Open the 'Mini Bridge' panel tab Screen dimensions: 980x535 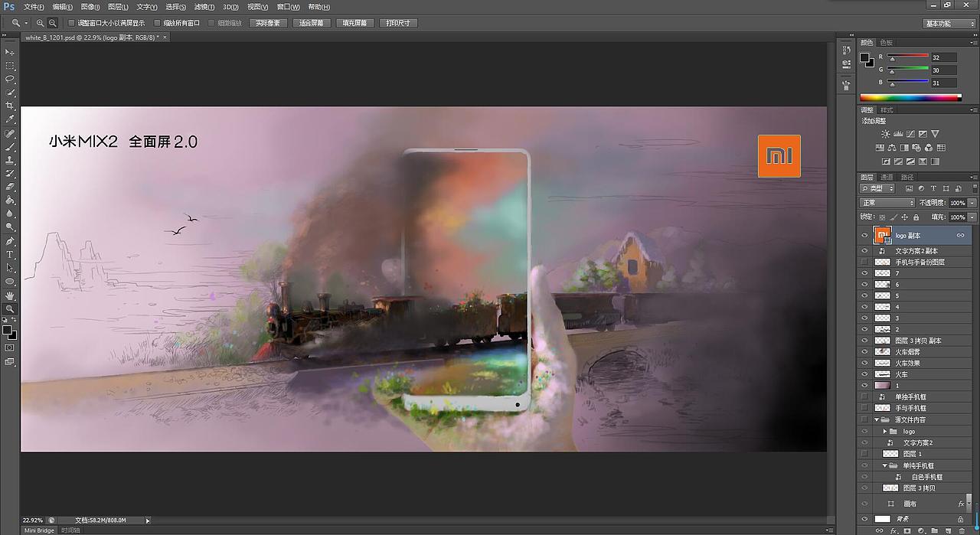(x=39, y=530)
